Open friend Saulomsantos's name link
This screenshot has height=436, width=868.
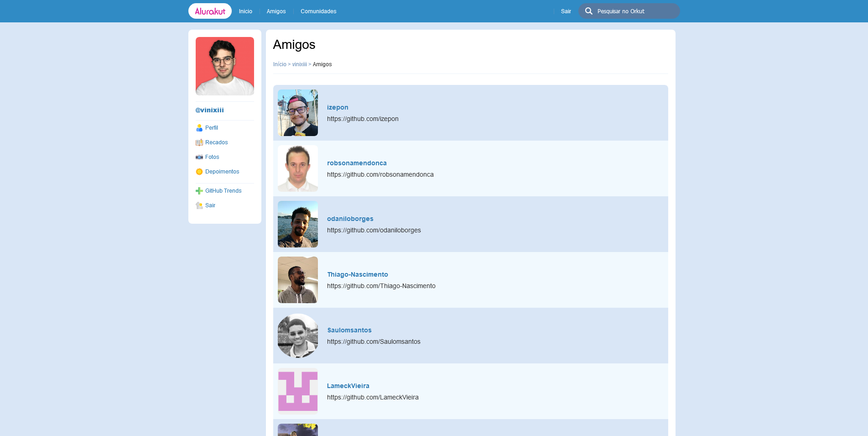pos(349,330)
